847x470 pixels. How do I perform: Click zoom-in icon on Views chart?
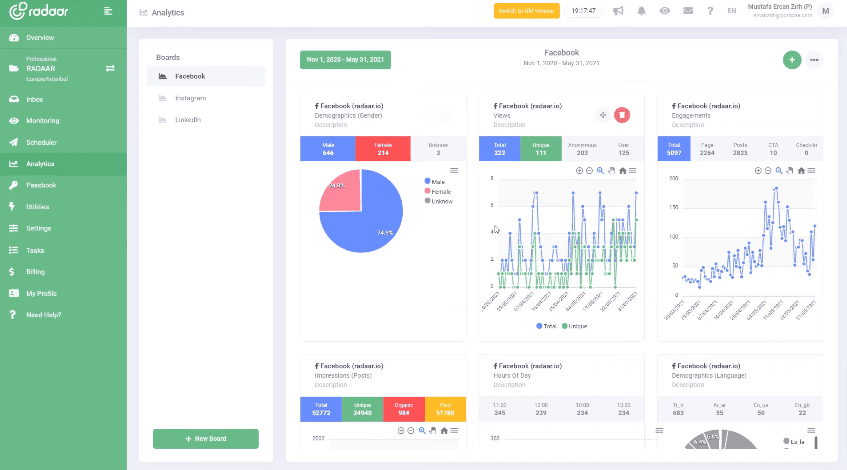coord(579,171)
